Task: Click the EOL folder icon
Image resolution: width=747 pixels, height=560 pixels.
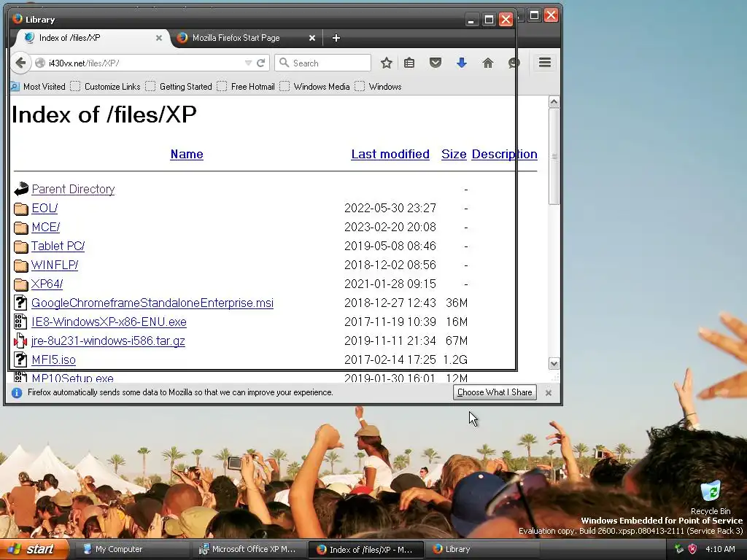Action: point(20,209)
